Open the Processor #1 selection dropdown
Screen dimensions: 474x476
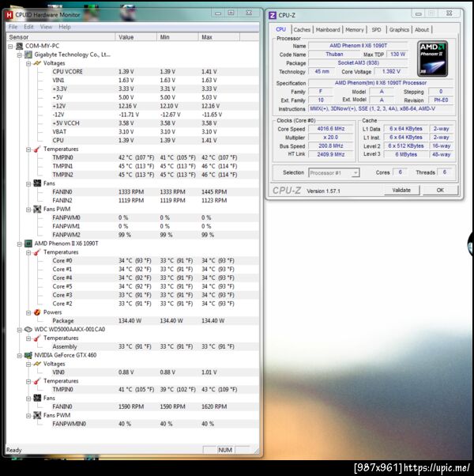[x=355, y=172]
